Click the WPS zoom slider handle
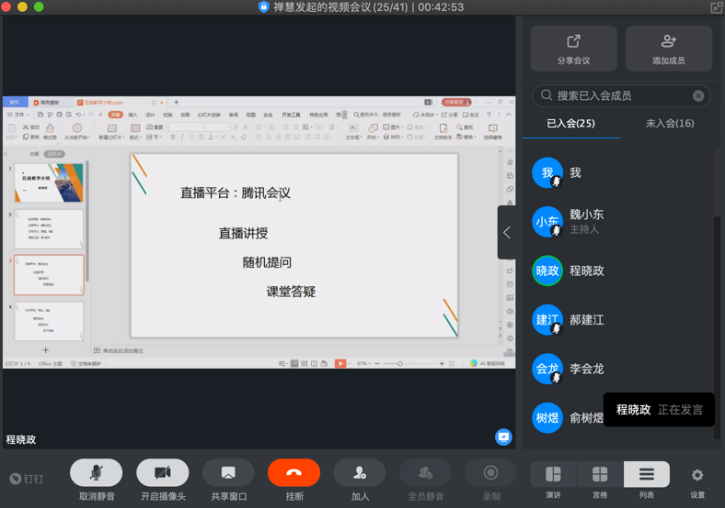725x508 pixels. (x=399, y=364)
